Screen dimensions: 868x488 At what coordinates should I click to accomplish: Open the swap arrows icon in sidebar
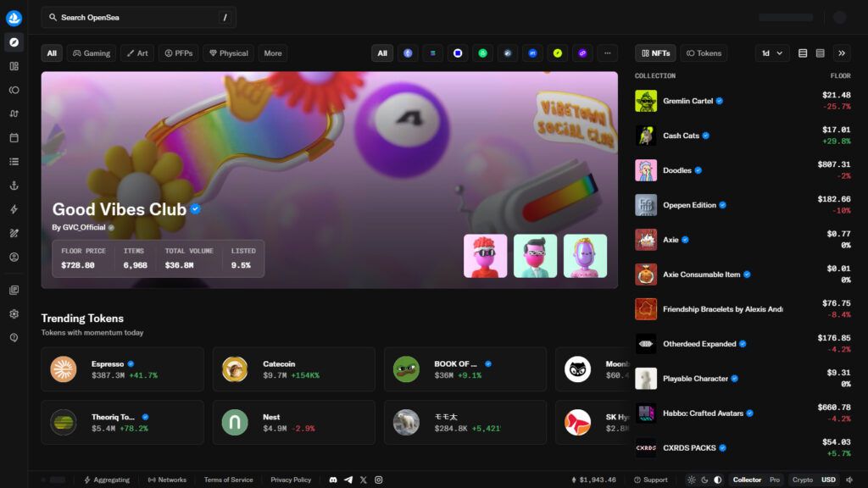(x=14, y=114)
